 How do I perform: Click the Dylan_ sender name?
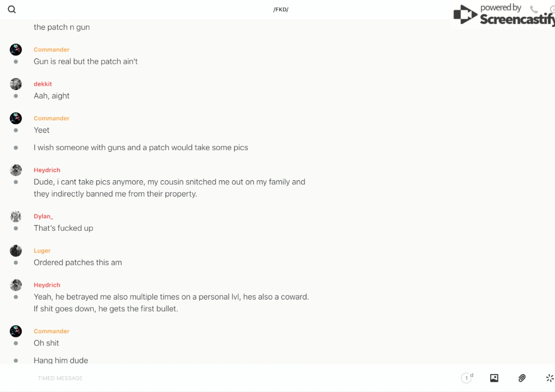(43, 216)
